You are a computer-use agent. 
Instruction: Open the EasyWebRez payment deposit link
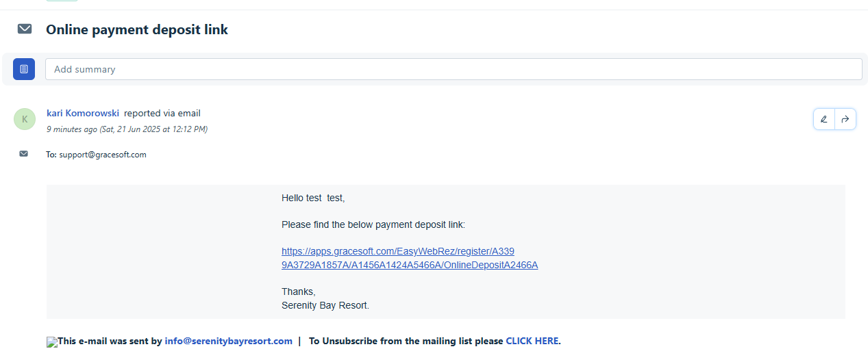pos(410,259)
